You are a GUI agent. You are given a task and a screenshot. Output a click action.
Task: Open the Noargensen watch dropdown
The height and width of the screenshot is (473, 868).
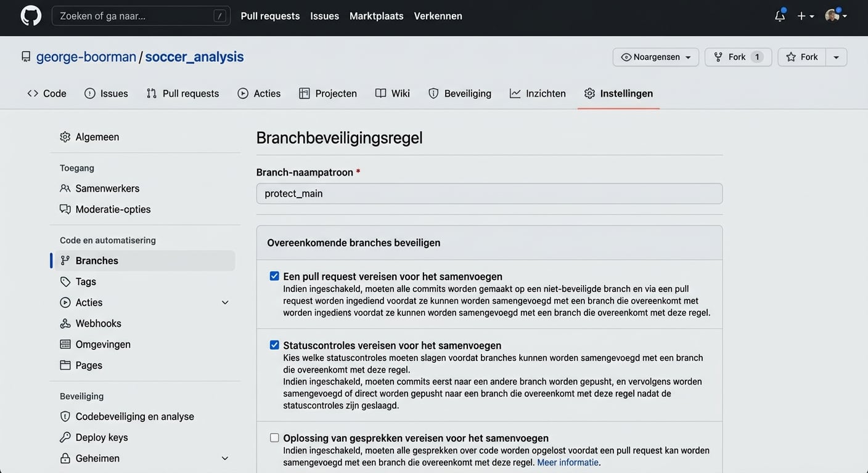[x=655, y=57]
